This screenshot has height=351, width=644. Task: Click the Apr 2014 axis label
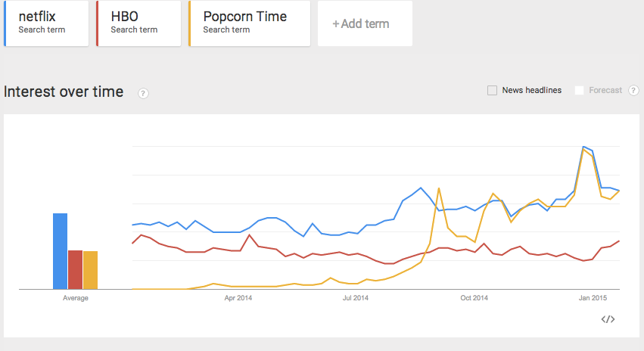[238, 298]
